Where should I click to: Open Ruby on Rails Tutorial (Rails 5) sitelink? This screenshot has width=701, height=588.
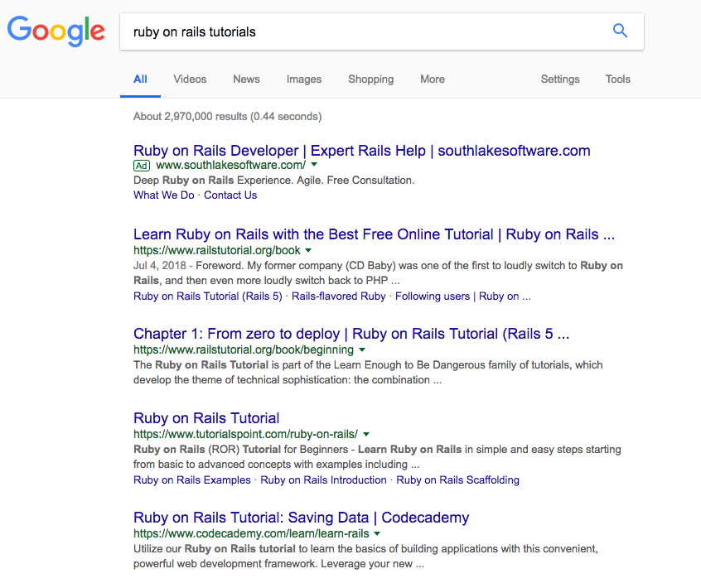click(x=208, y=296)
